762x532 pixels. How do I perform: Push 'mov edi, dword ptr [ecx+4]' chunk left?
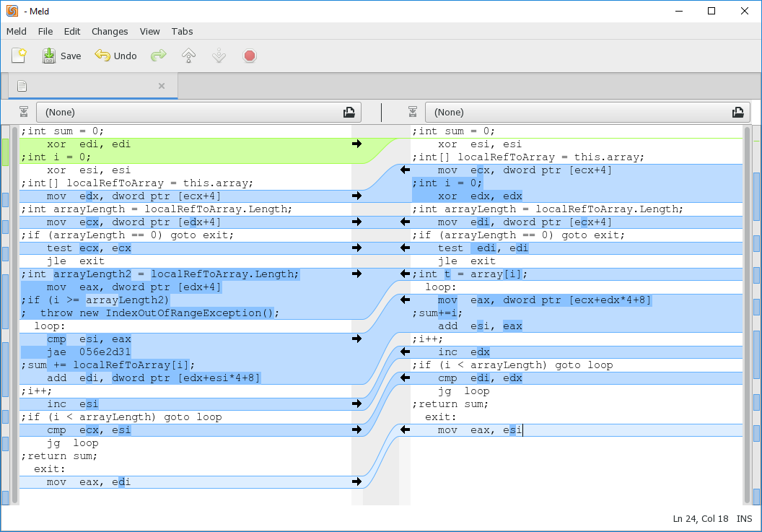tap(405, 222)
